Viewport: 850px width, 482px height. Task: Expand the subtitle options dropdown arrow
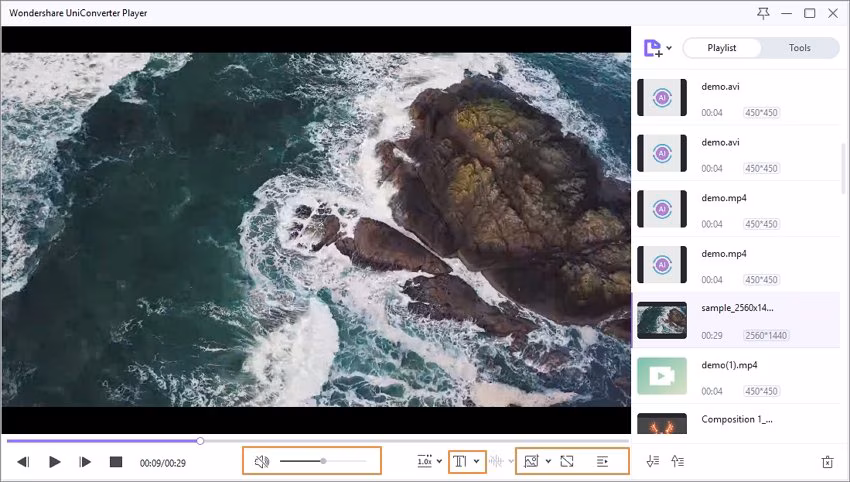coord(476,461)
